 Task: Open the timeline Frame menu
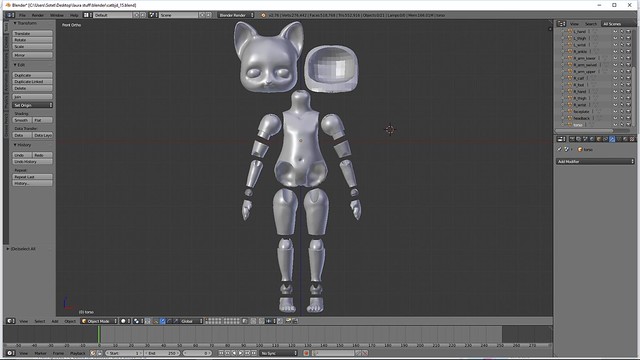pyautogui.click(x=58, y=353)
